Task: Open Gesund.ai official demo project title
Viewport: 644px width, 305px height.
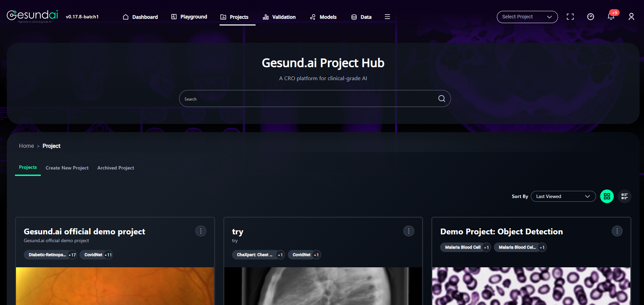Action: coord(84,232)
